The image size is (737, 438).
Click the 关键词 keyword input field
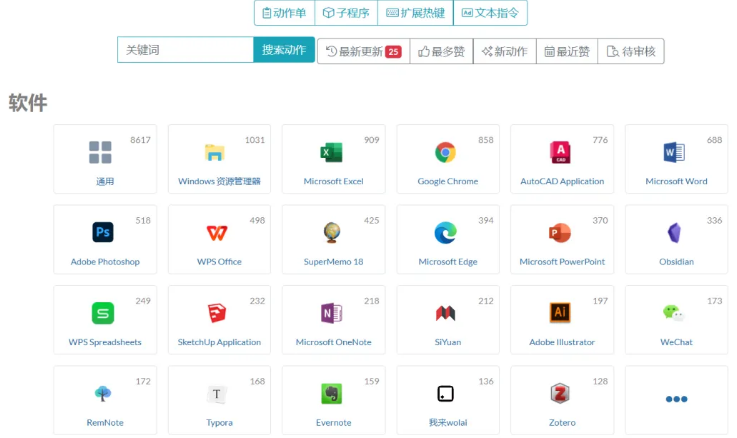click(x=185, y=50)
